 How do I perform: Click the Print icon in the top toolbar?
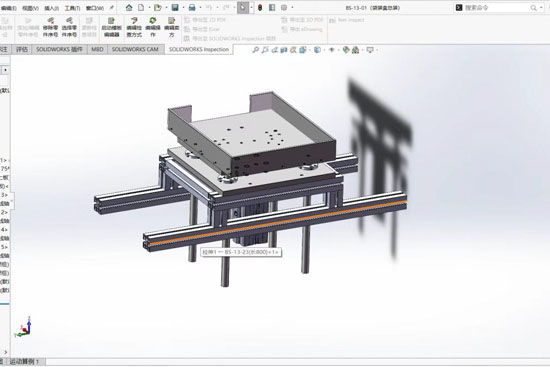point(192,7)
